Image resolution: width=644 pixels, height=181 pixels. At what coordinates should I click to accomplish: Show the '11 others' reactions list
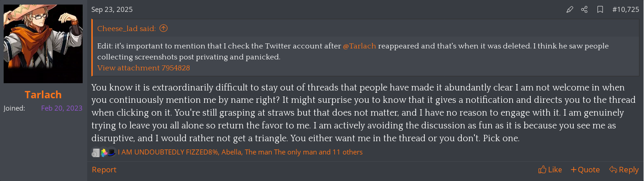click(x=346, y=152)
